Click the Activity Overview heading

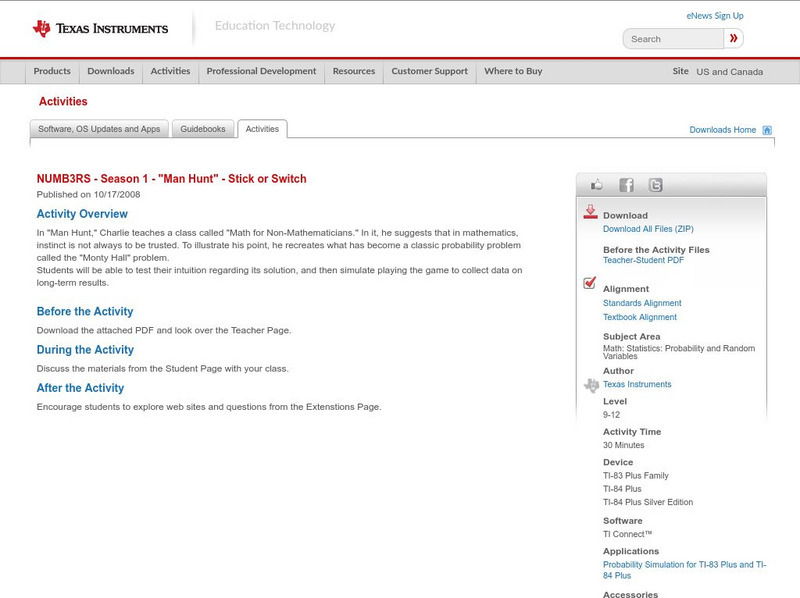[82, 214]
